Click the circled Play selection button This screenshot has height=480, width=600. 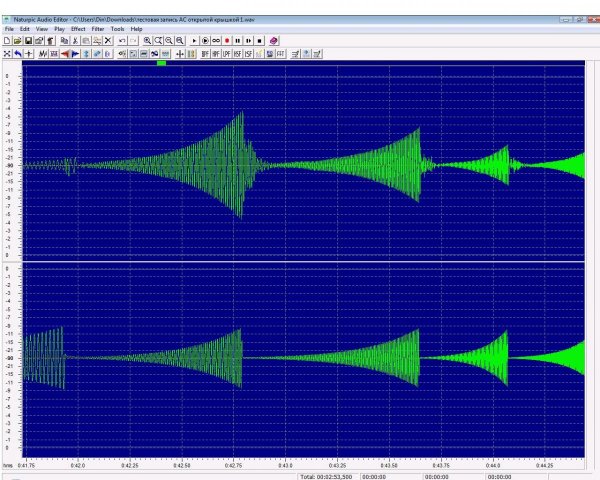click(x=205, y=41)
